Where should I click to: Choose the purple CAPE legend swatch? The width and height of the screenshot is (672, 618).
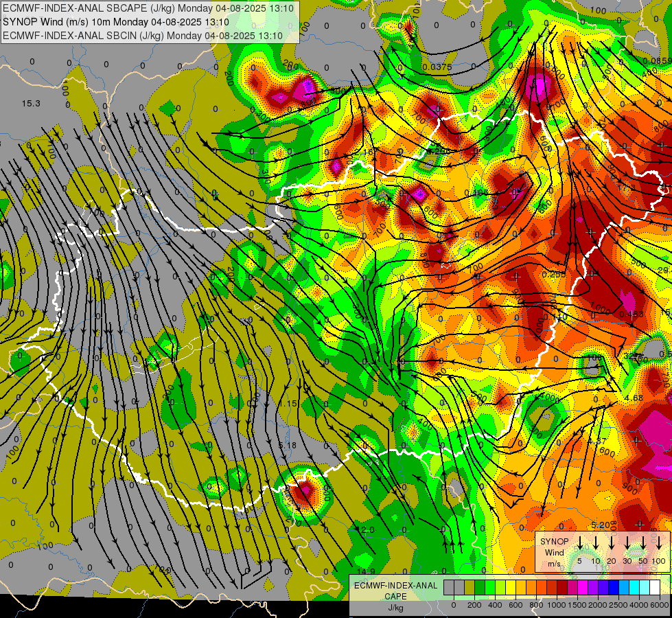coord(593,587)
